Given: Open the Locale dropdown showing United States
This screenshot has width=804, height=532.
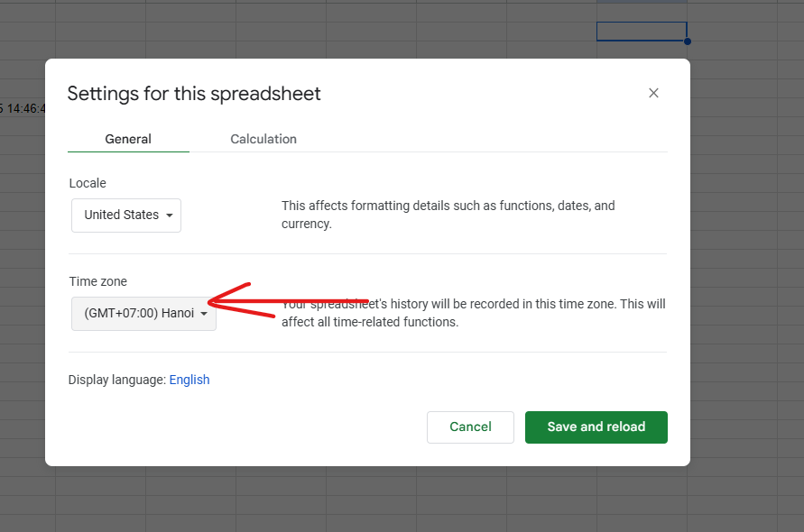Looking at the screenshot, I should (126, 216).
